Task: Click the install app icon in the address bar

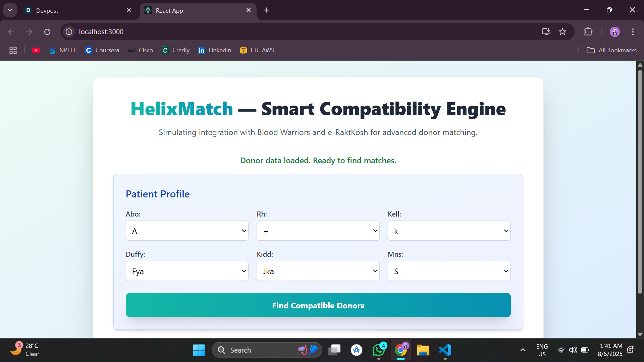Action: tap(546, 32)
